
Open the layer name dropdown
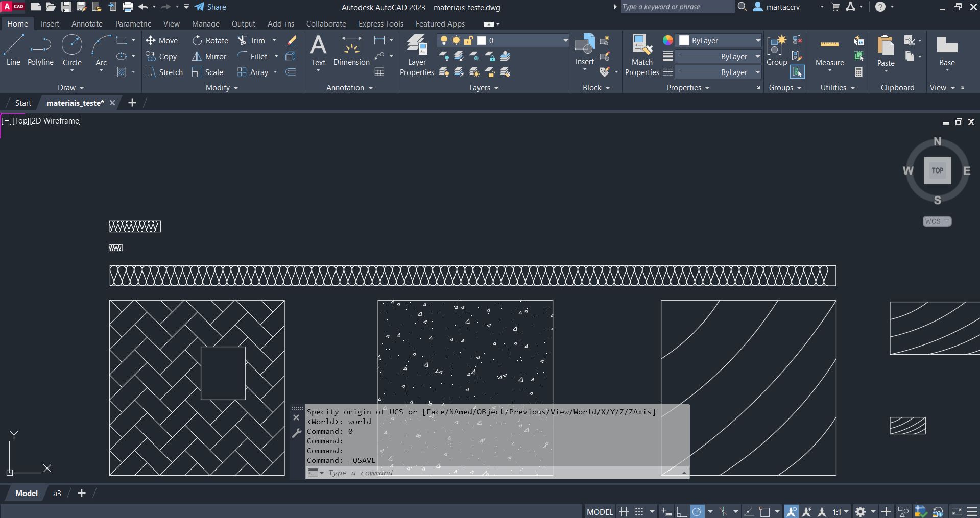pos(565,41)
